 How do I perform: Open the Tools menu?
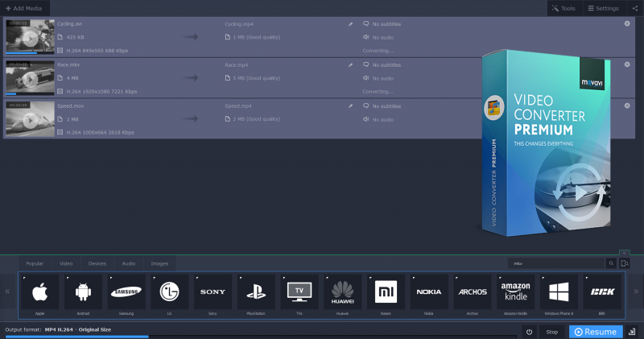tap(564, 8)
